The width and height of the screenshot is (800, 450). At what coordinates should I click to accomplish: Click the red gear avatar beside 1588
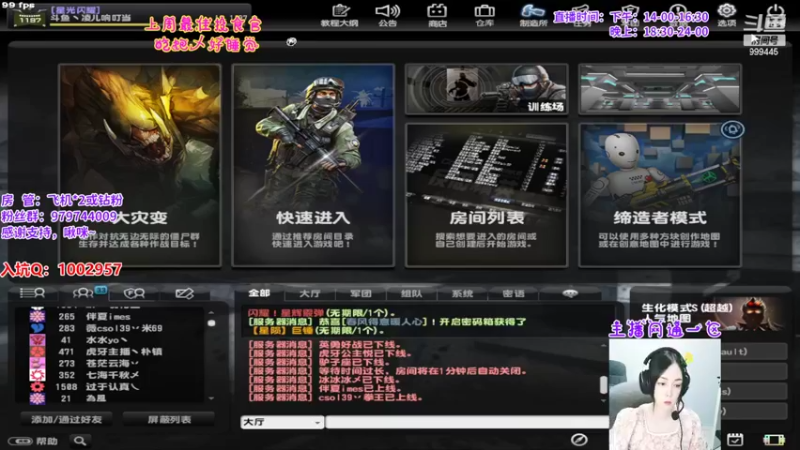(x=37, y=387)
